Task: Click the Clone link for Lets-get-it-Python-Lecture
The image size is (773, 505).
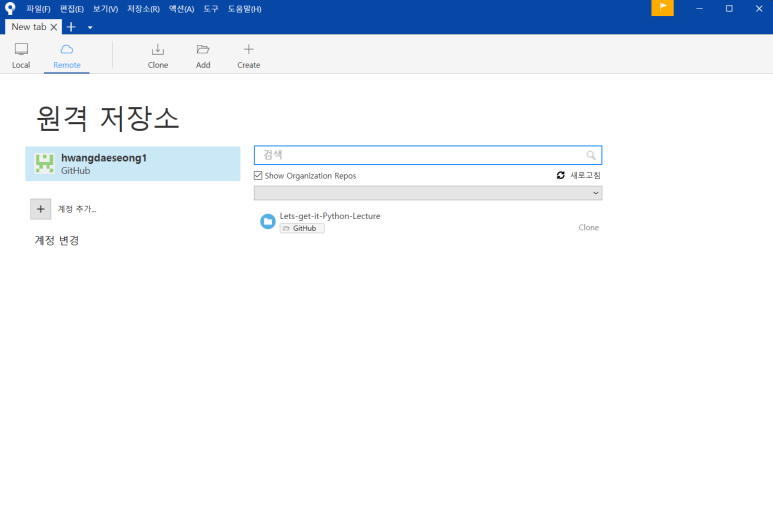Action: [x=588, y=227]
